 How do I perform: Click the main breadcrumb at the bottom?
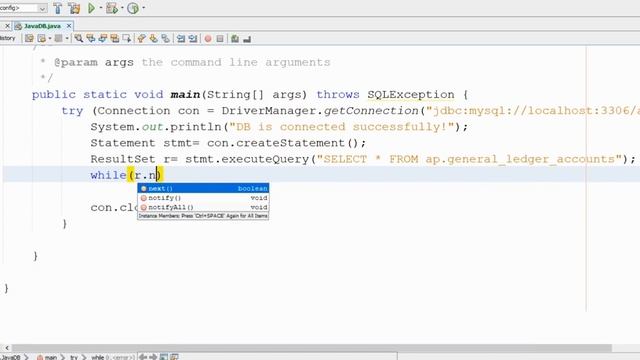[47, 357]
